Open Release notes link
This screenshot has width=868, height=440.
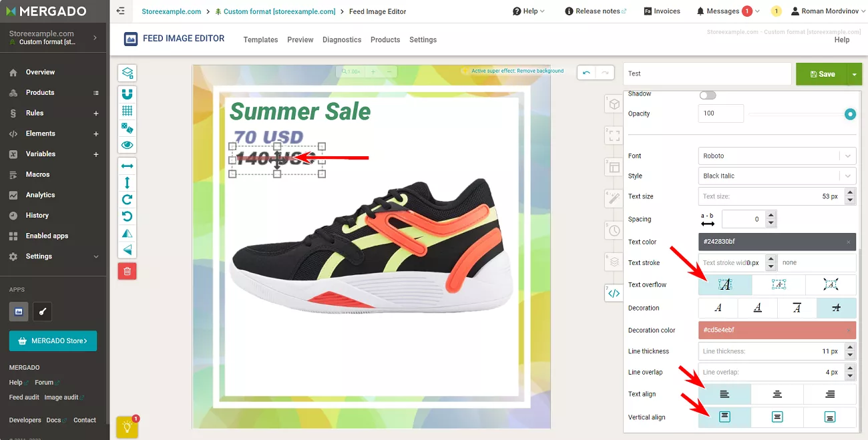click(596, 11)
